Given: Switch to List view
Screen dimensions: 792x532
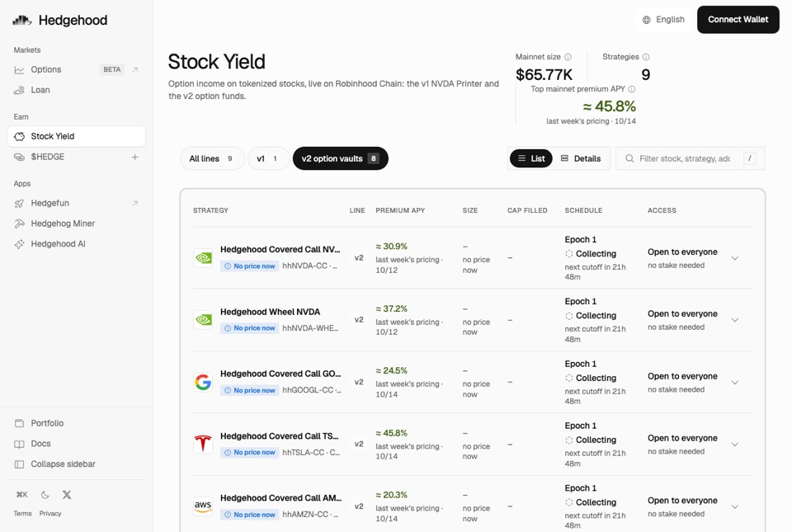Looking at the screenshot, I should [530, 158].
